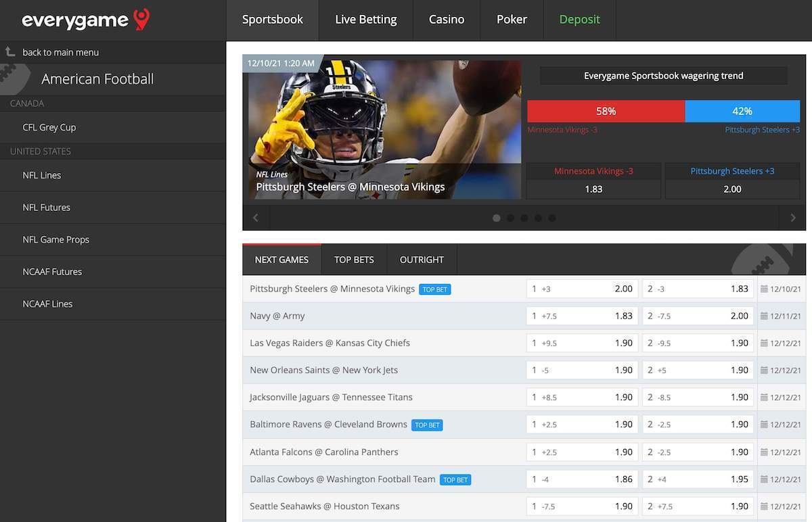
Task: Click the previous slide arrow in carousel
Action: coord(256,218)
